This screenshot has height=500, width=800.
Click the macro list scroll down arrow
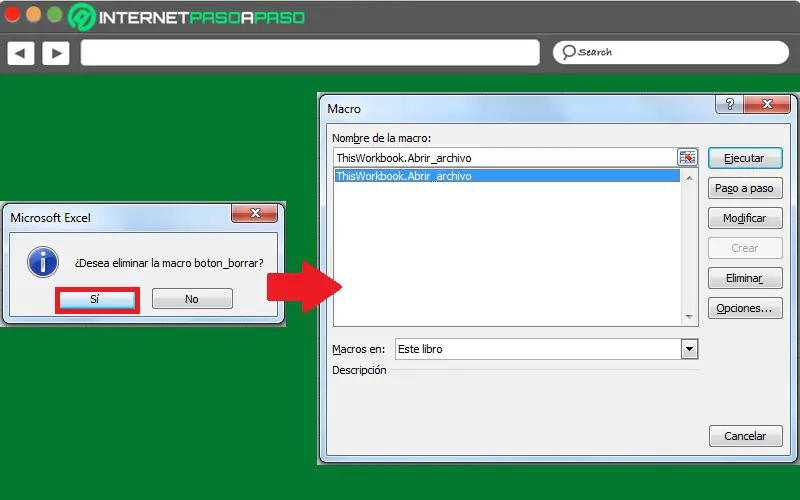pyautogui.click(x=689, y=317)
